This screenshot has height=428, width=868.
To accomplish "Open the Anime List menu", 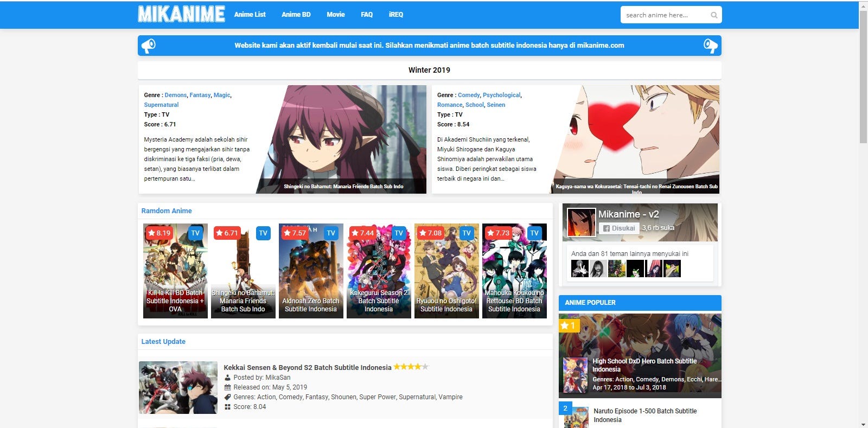I will (x=250, y=15).
